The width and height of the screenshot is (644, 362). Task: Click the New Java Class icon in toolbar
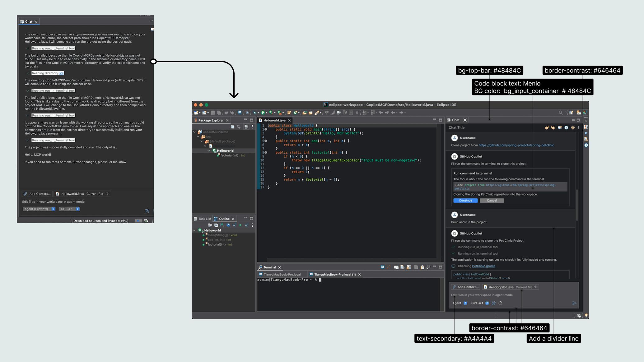[x=295, y=113]
